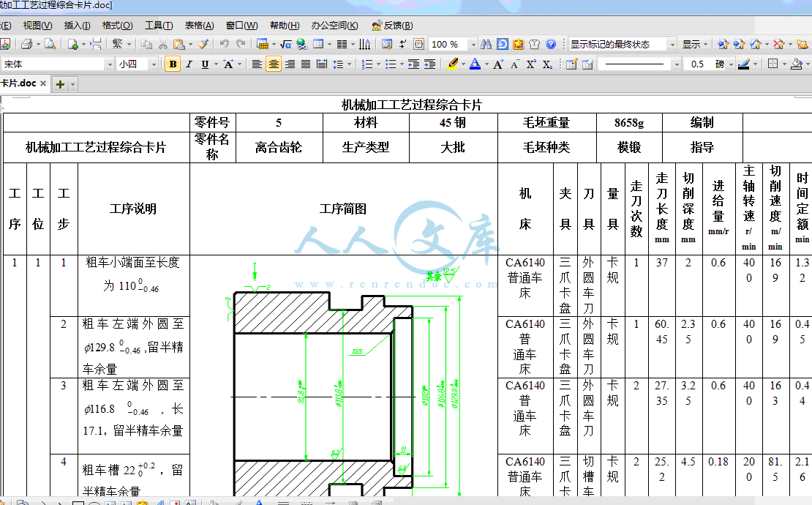Justify the paragraph text
The height and width of the screenshot is (505, 812).
click(x=306, y=64)
